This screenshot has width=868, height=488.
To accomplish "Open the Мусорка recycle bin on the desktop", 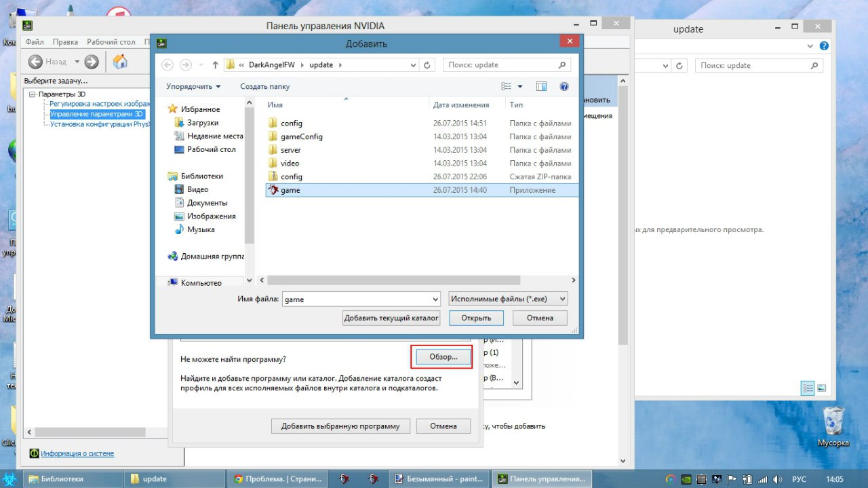I will (x=833, y=428).
